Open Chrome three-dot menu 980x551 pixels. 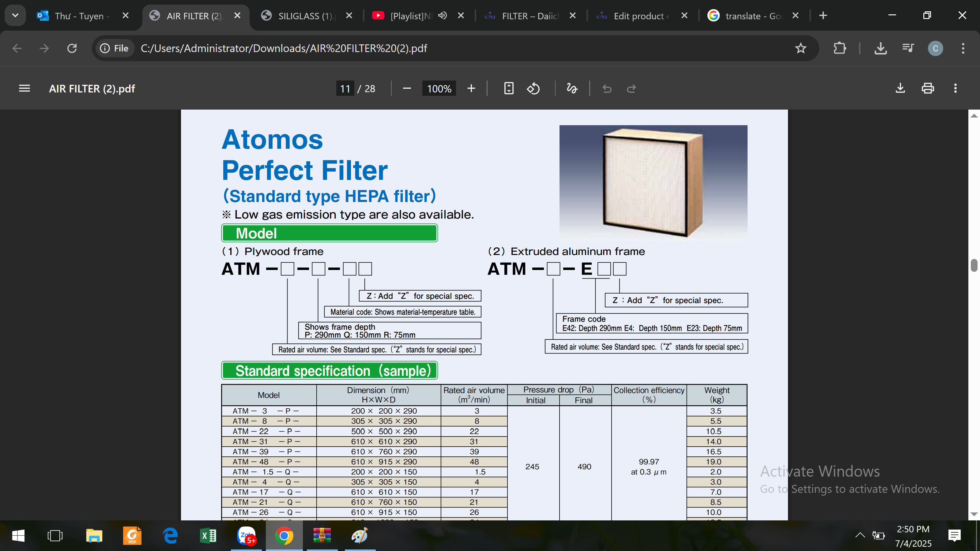tap(963, 48)
